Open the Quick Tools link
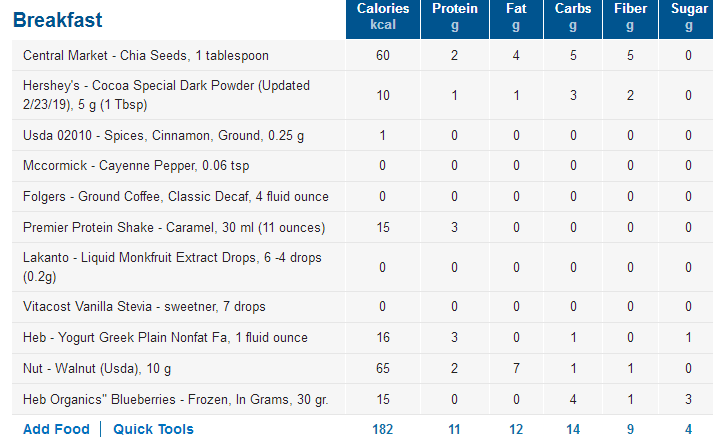Viewport: 713px width, 440px height. click(x=153, y=429)
